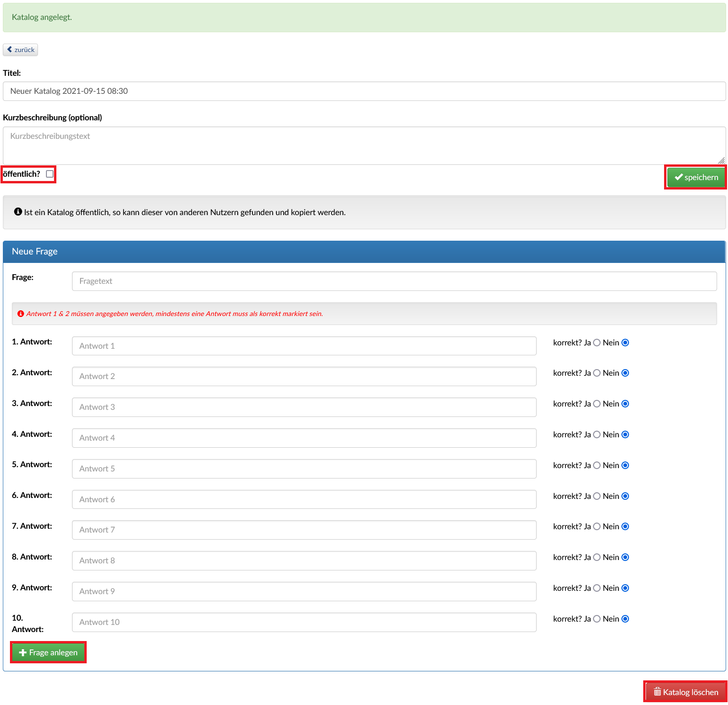Click the Titel input field

click(x=364, y=91)
